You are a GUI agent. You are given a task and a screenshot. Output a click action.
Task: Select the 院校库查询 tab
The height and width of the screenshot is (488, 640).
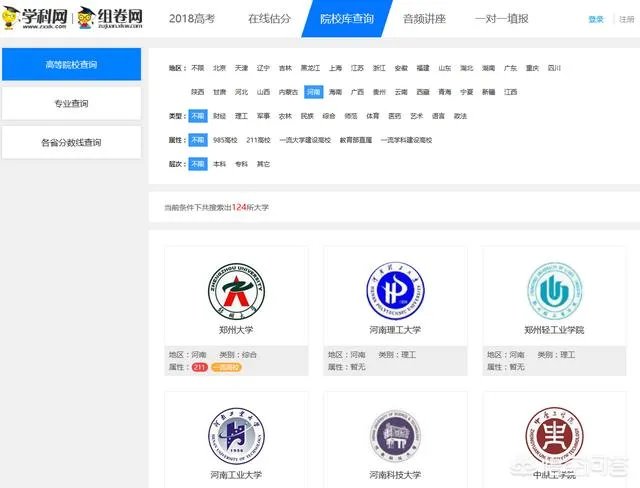[347, 19]
